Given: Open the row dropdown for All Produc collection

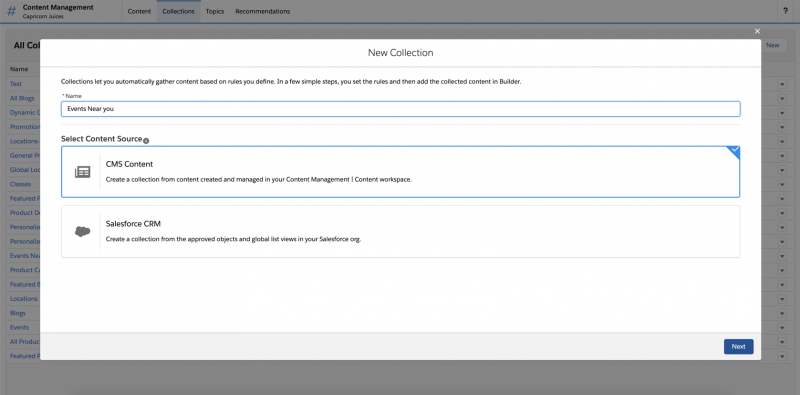Looking at the screenshot, I should tap(782, 342).
